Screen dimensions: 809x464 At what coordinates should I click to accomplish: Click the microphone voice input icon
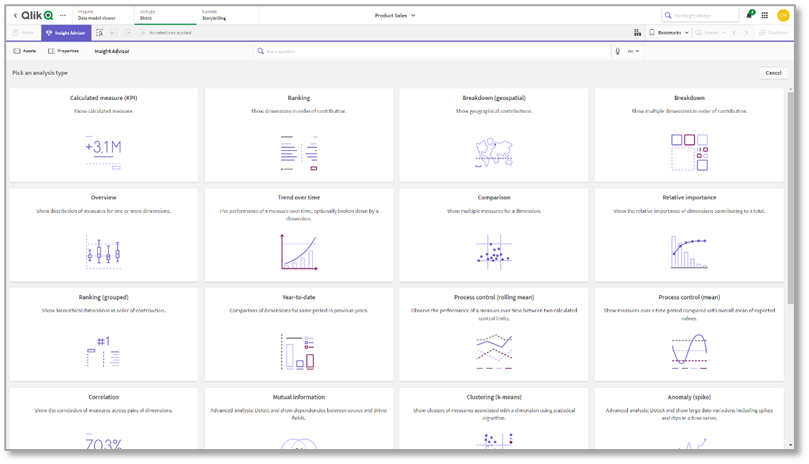618,51
